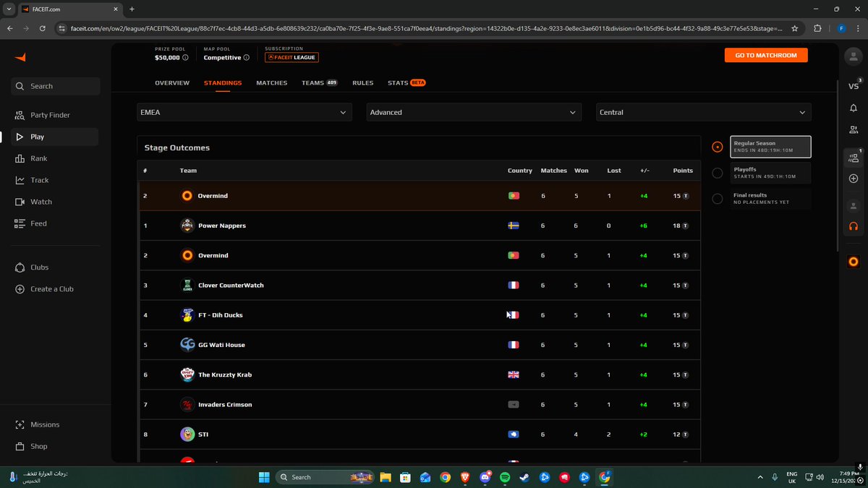Click the Go To Matchroom button
Screen dimensions: 868x488
(x=766, y=55)
